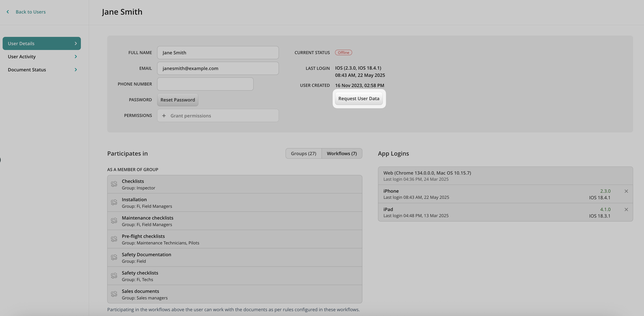Click the User Details chevron
Viewport: 644px width, 316px height.
[x=76, y=43]
